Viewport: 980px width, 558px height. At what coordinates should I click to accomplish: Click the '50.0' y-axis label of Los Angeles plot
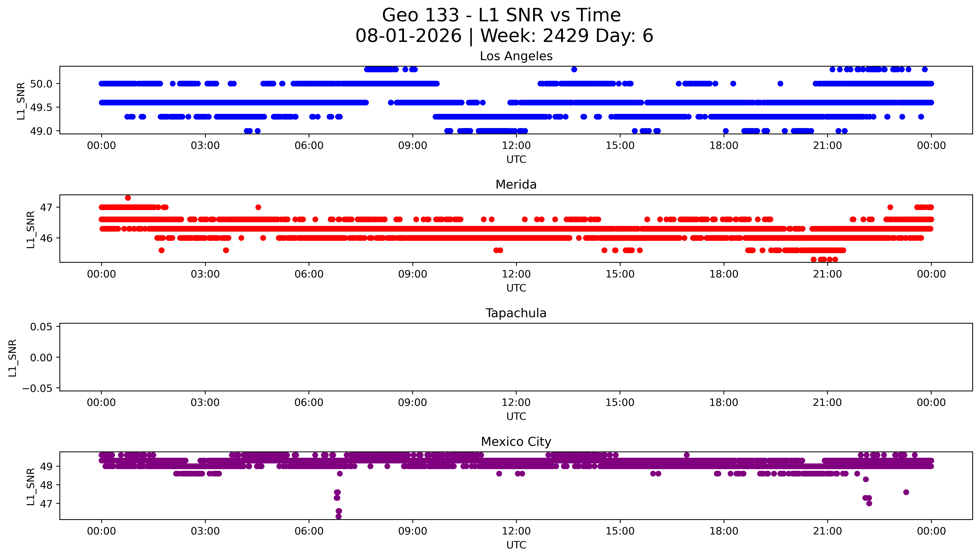[x=41, y=84]
